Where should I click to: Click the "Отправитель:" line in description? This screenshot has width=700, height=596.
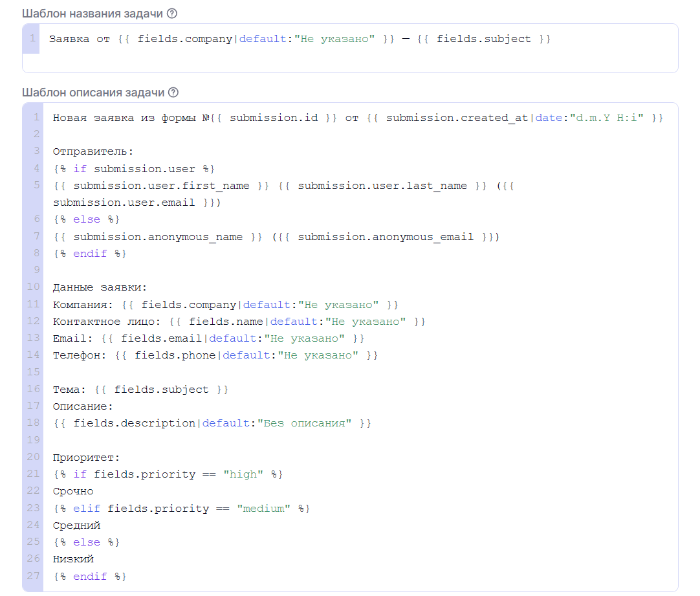[x=93, y=152]
